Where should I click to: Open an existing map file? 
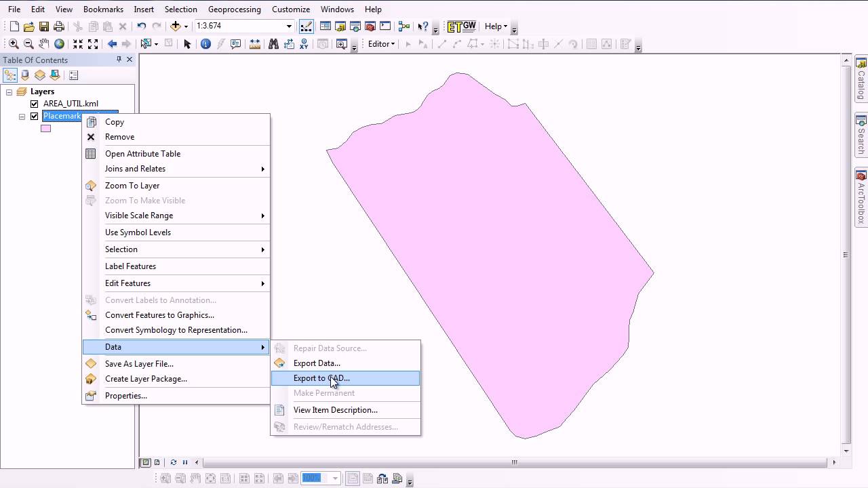(x=29, y=26)
